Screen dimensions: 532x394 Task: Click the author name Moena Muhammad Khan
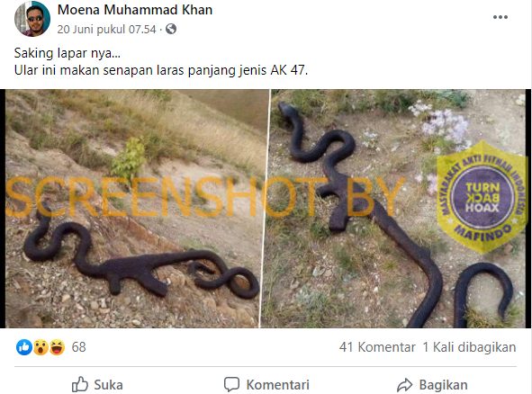coord(135,10)
